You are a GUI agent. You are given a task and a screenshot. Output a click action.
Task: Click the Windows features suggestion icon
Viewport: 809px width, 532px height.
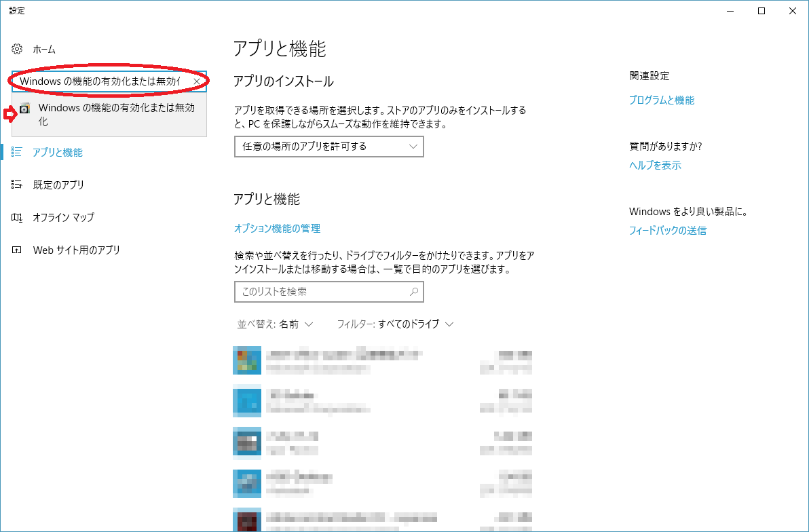(x=24, y=108)
